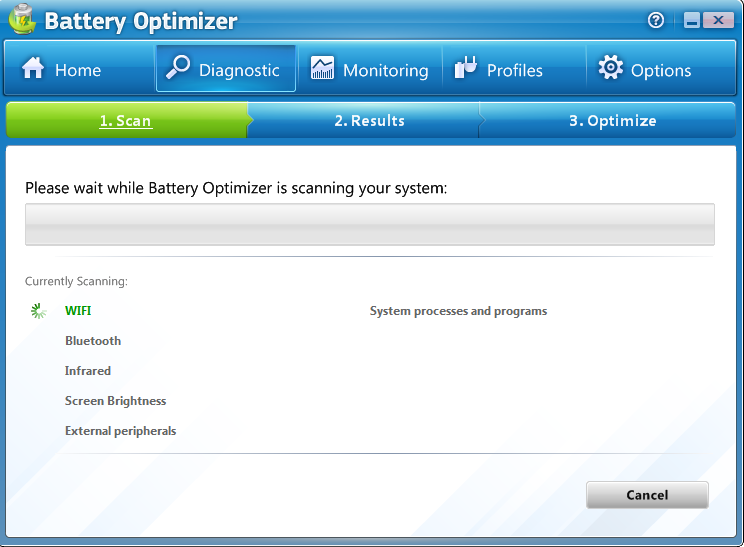
Task: Switch to the Diagnostic tab
Action: 226,68
